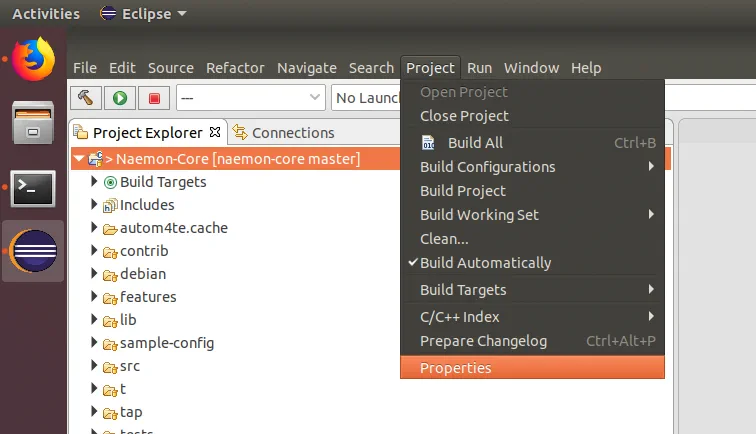Open the No Launch configuration selector
The width and height of the screenshot is (756, 434).
366,98
